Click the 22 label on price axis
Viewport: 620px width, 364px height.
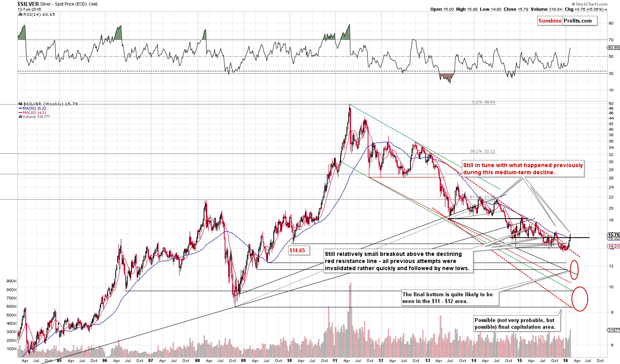tap(611, 197)
